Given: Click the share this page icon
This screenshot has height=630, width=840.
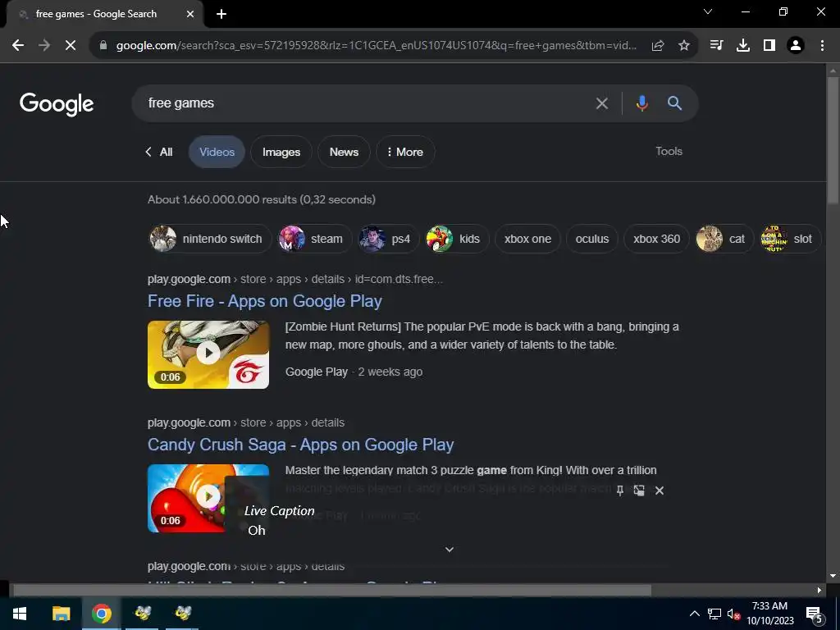Looking at the screenshot, I should click(658, 46).
